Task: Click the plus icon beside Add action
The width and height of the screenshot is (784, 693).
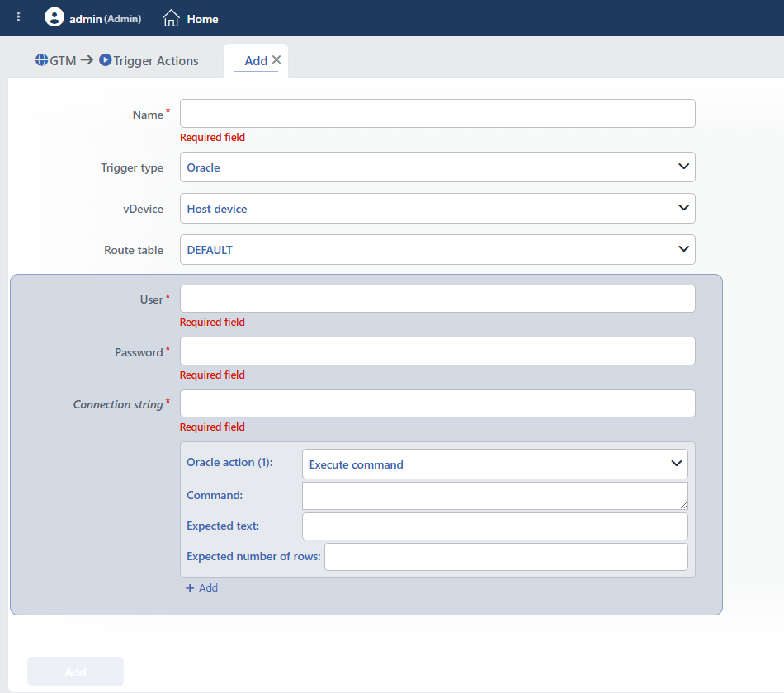Action: pos(190,588)
